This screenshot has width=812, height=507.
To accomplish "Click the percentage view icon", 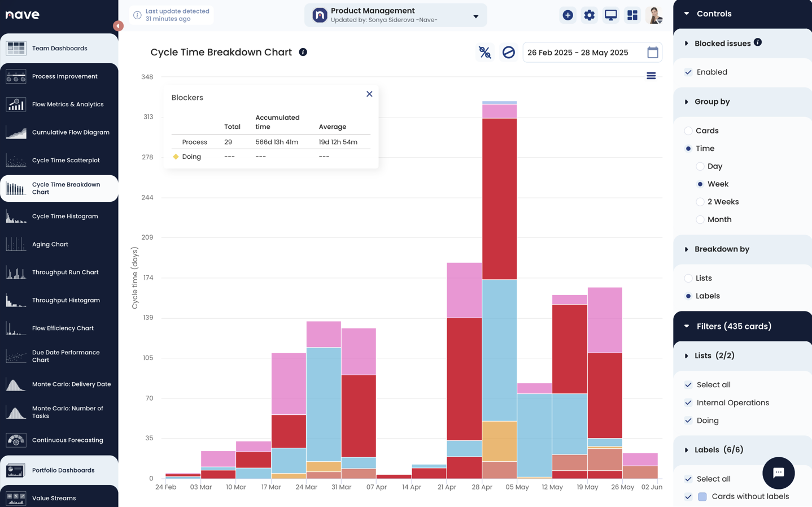I will click(484, 53).
